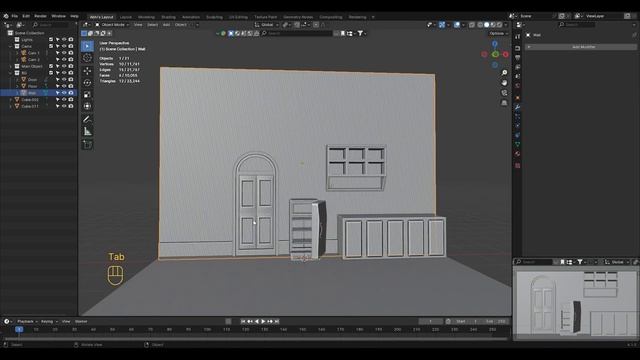
Task: Toggle camera view gizmo icon
Action: point(504,93)
